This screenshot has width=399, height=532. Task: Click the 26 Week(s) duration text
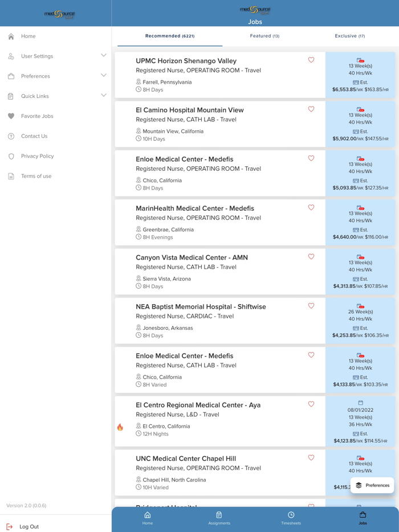(x=360, y=312)
